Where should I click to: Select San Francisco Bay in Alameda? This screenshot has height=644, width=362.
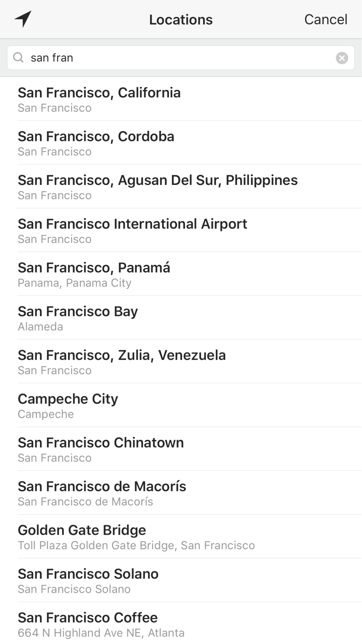[x=78, y=318]
